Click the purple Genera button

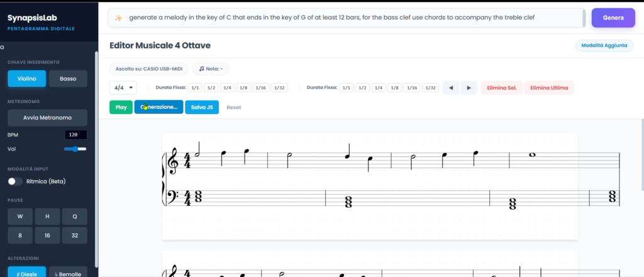tap(613, 18)
